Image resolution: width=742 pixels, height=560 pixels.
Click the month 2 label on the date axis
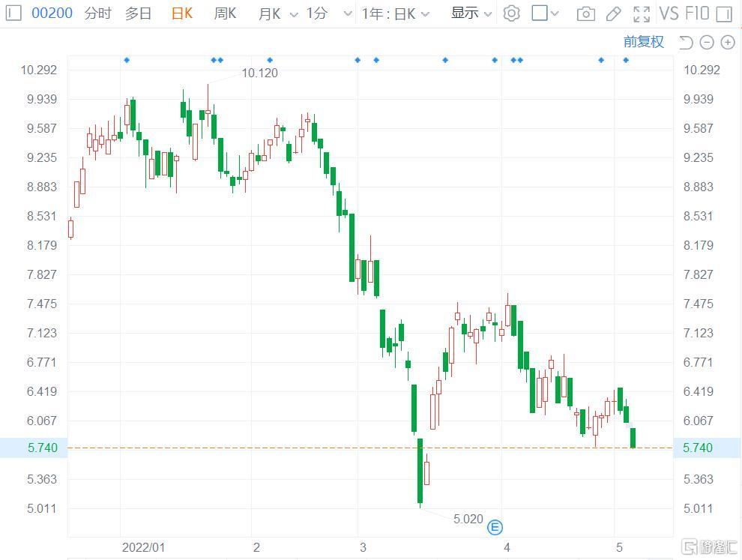coord(256,548)
